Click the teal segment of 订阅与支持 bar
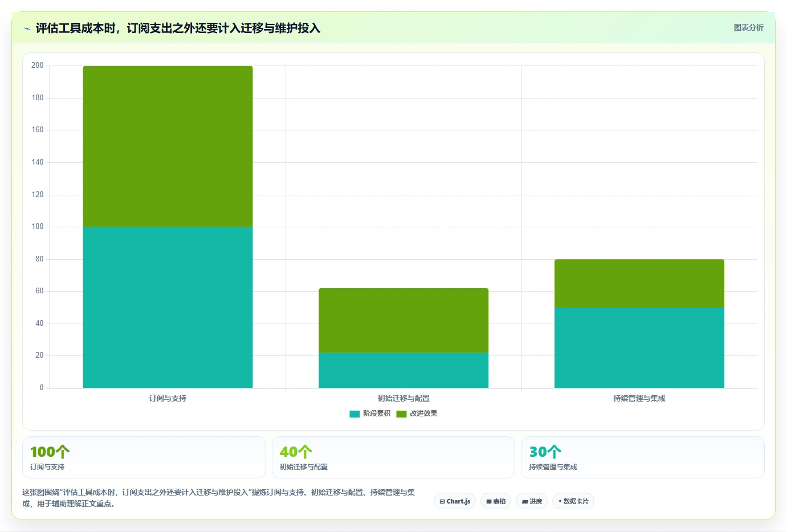787x532 pixels. [168, 308]
